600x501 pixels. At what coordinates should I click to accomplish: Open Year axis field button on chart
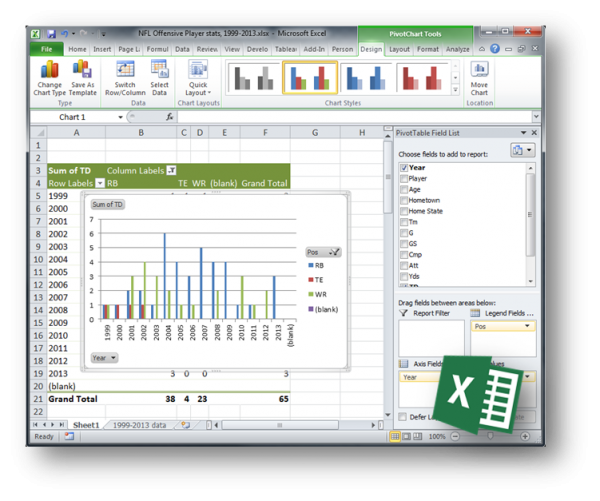coord(104,358)
